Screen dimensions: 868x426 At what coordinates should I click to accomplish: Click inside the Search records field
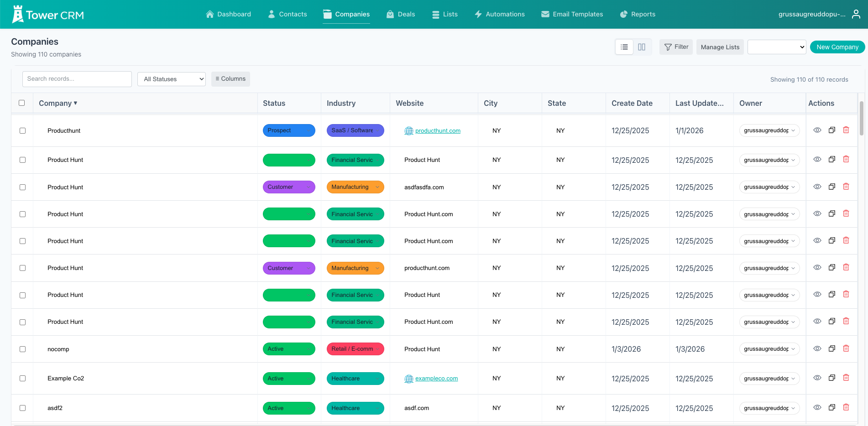(77, 79)
